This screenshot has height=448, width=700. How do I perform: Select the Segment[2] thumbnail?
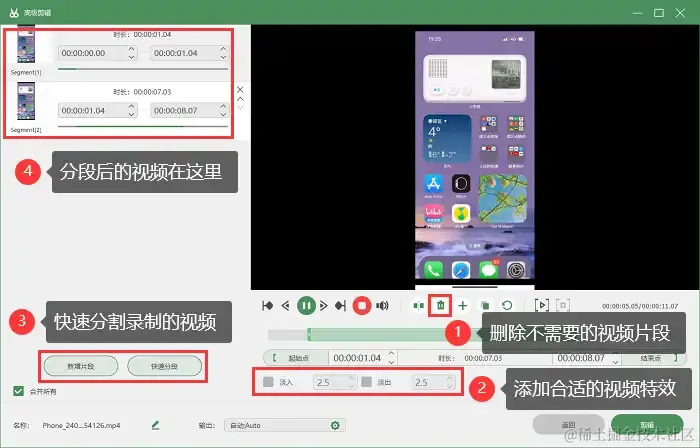(26, 102)
